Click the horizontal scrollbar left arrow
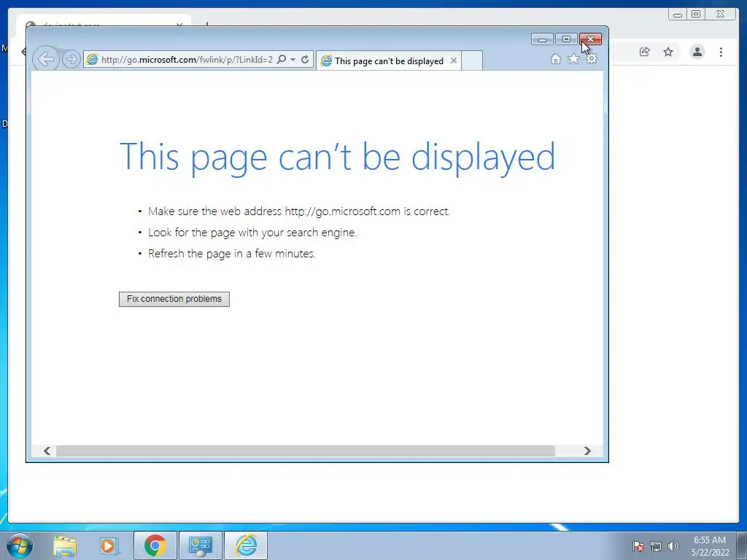The image size is (747, 560). 47,451
